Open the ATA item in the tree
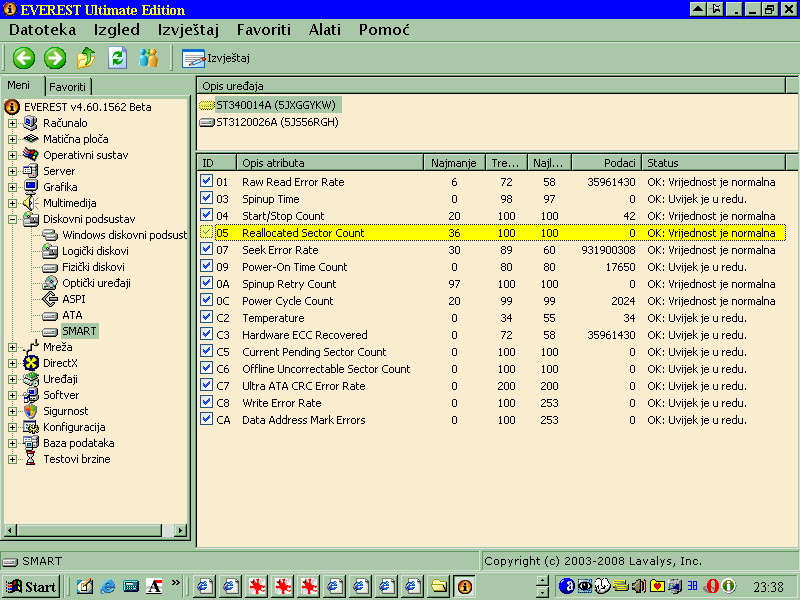The image size is (800, 600). coord(74,315)
